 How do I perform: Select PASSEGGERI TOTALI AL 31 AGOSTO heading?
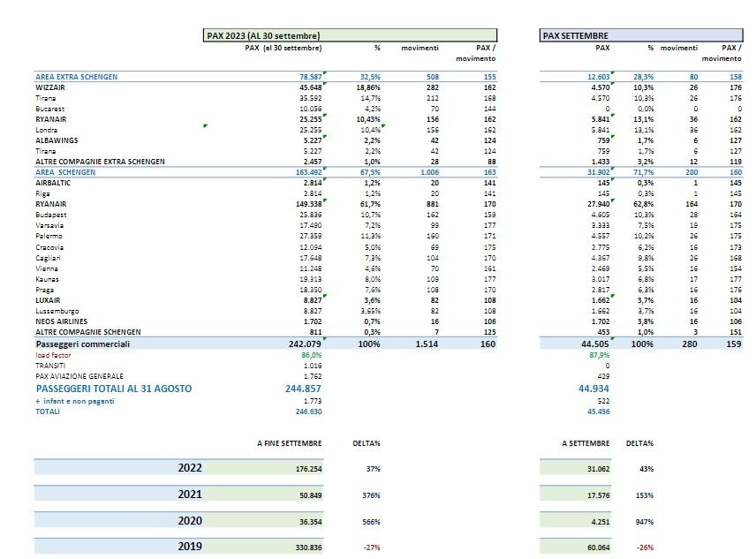113,389
